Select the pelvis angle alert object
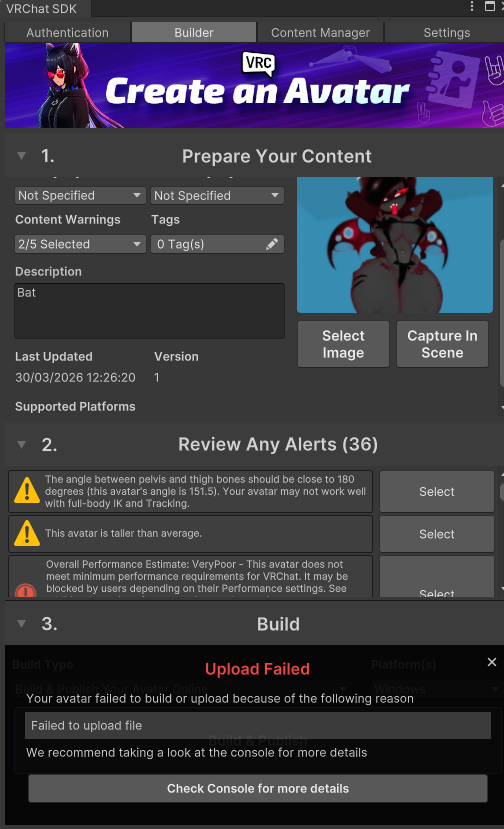 437,492
